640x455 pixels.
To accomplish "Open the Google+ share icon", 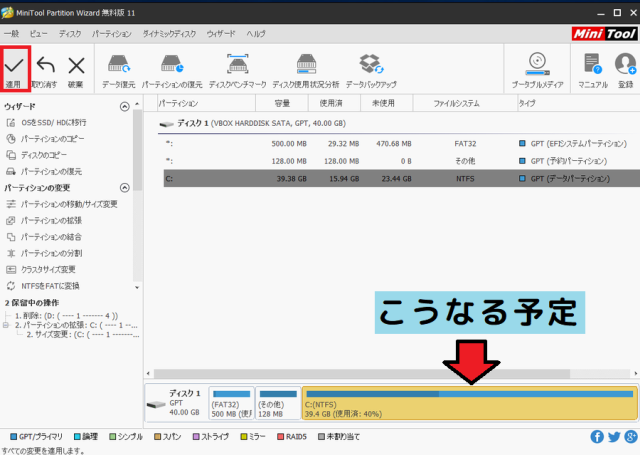I will tap(631, 437).
